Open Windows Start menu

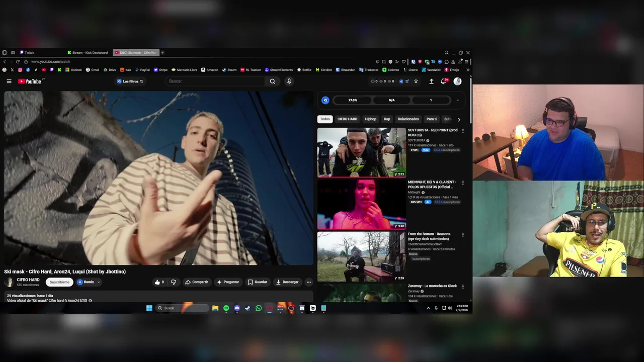tap(149, 308)
